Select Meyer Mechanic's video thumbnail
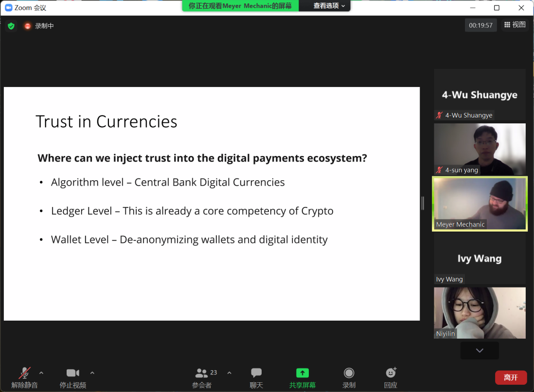 point(480,204)
